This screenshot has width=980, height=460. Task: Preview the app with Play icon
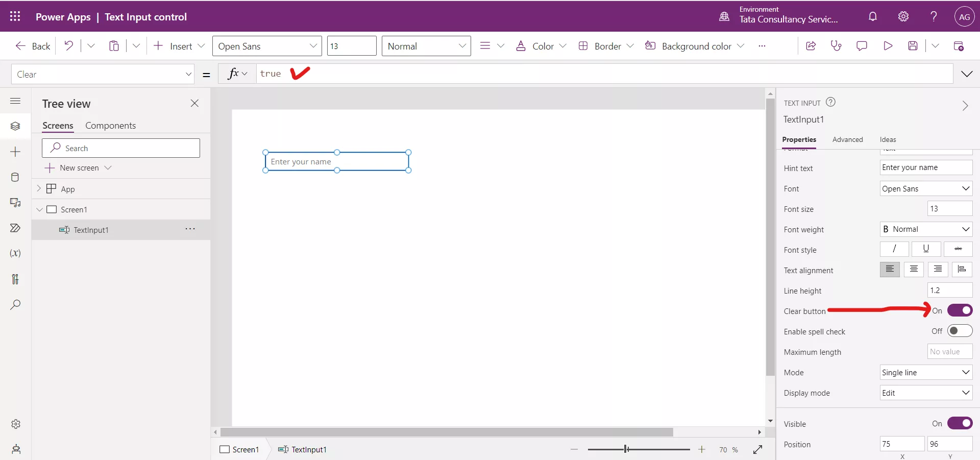888,46
